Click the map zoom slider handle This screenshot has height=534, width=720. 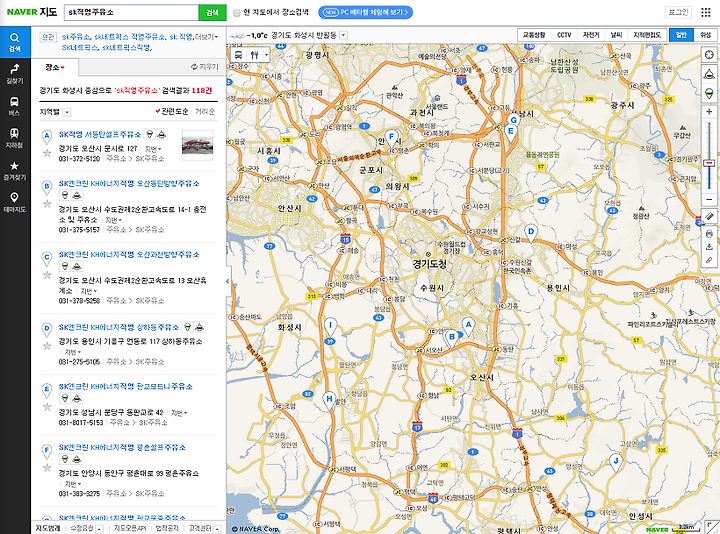[x=709, y=163]
